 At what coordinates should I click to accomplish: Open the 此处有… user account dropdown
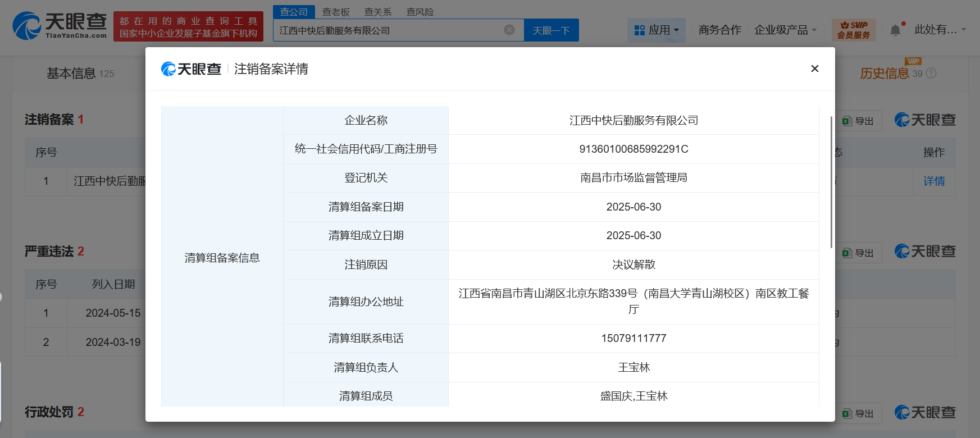940,30
